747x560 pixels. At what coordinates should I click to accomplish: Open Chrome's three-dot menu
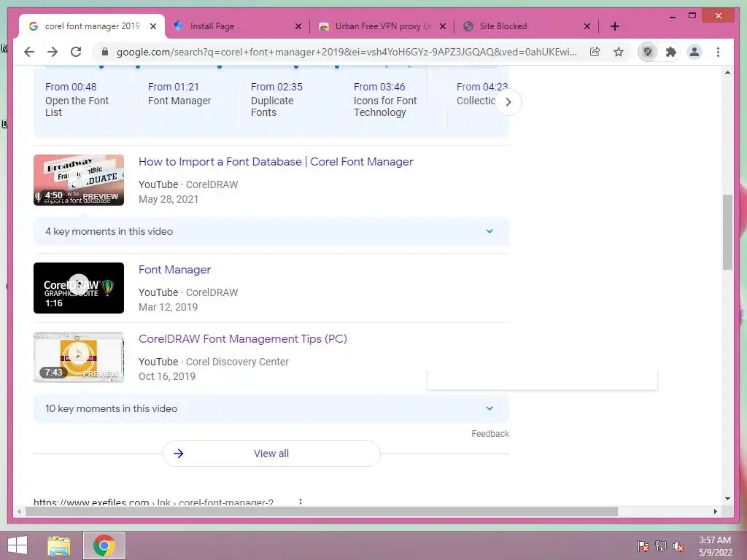click(718, 52)
